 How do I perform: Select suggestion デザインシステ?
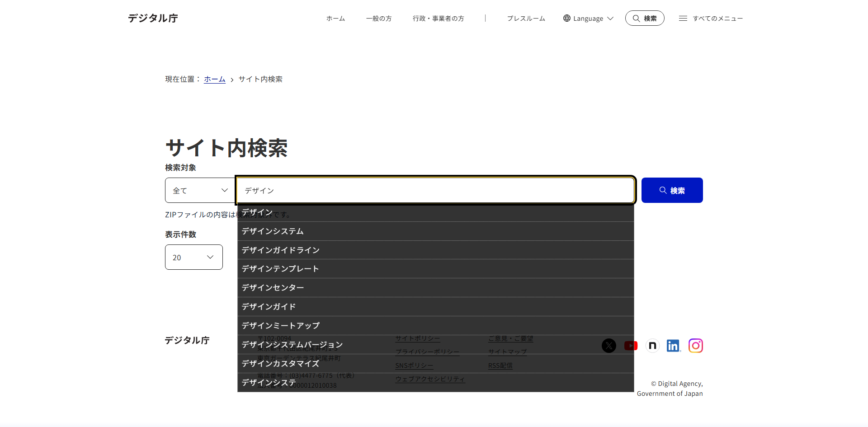coord(435,383)
